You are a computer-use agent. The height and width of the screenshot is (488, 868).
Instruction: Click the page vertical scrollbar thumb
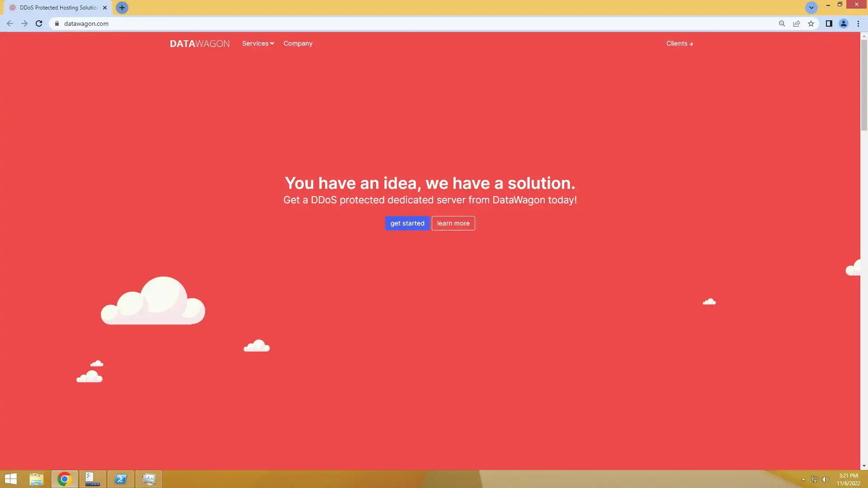(x=863, y=84)
